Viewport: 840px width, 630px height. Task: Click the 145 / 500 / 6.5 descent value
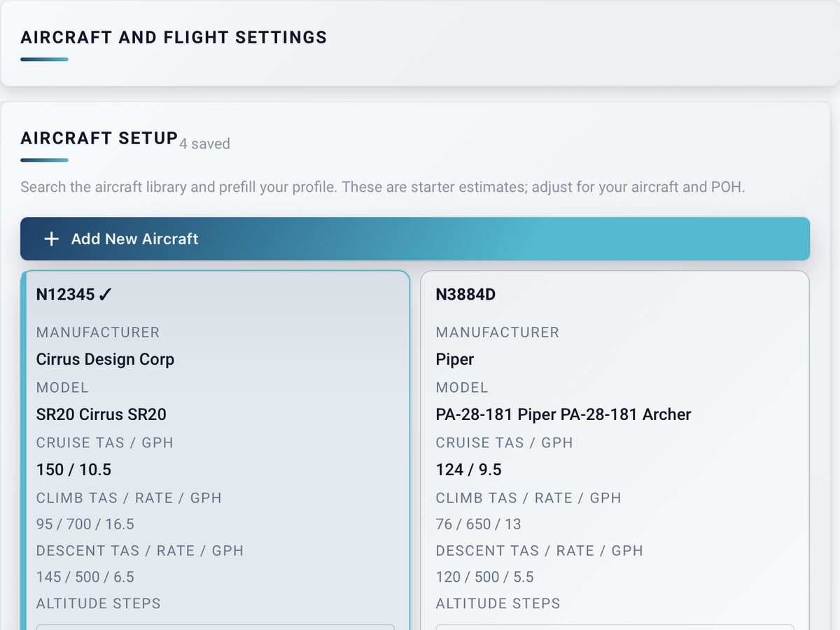(x=85, y=577)
